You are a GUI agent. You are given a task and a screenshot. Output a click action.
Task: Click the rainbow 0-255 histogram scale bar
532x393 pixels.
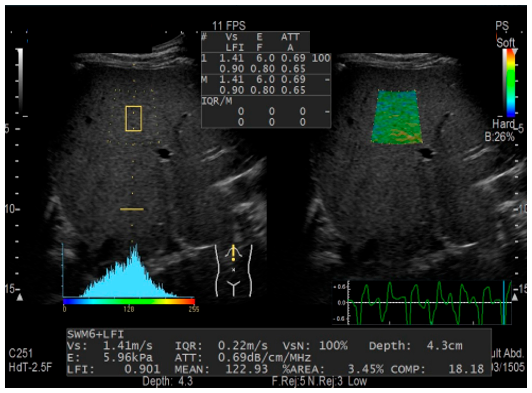[129, 301]
